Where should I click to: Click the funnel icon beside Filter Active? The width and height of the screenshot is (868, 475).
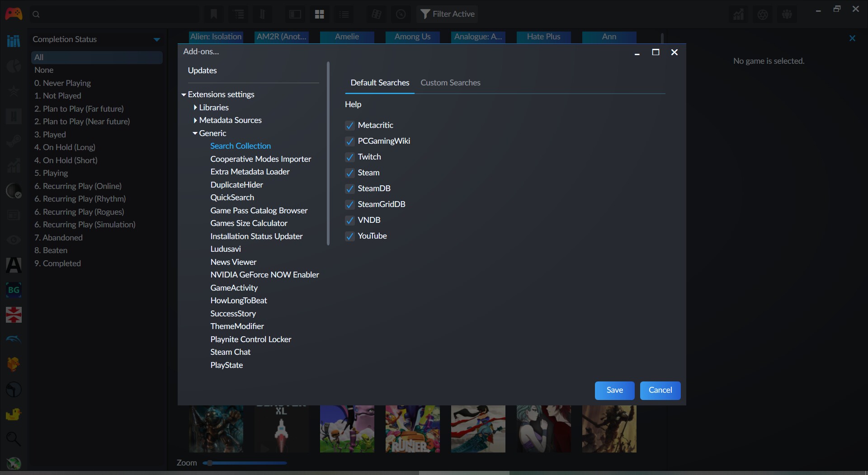coord(425,14)
